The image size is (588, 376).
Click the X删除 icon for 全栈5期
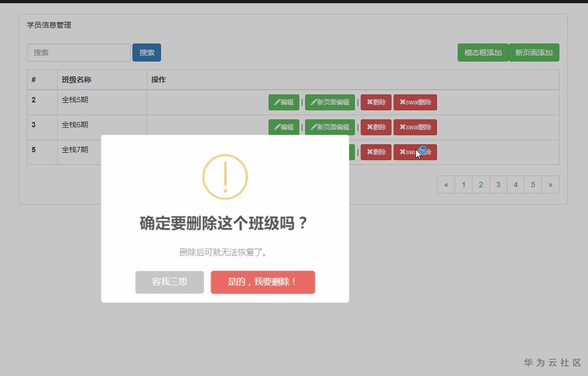coord(368,102)
